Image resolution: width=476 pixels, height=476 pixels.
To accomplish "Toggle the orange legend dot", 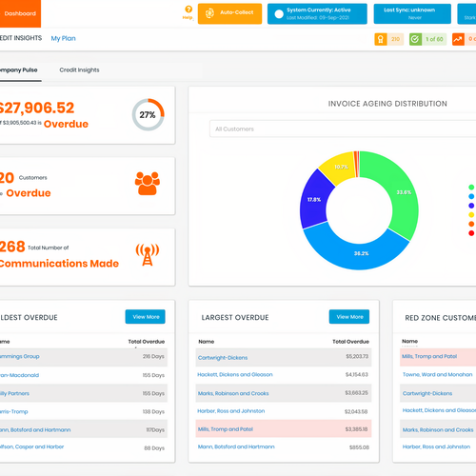I will [x=471, y=224].
